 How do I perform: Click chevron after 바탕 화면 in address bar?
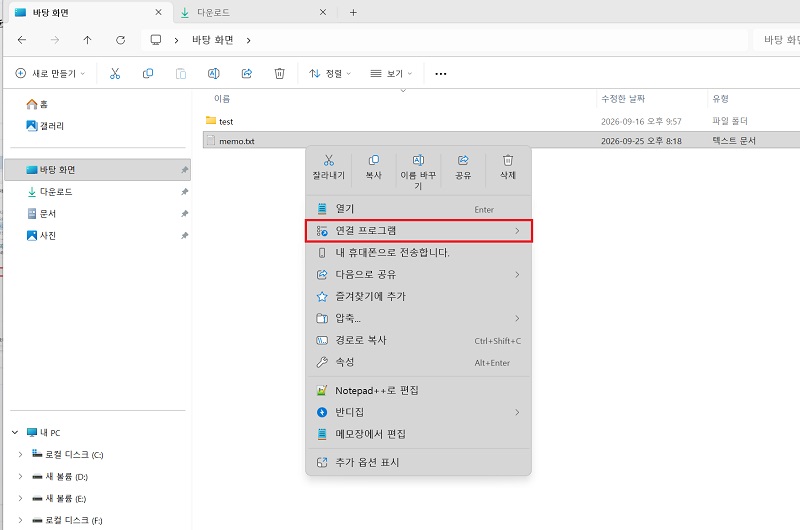tap(248, 40)
